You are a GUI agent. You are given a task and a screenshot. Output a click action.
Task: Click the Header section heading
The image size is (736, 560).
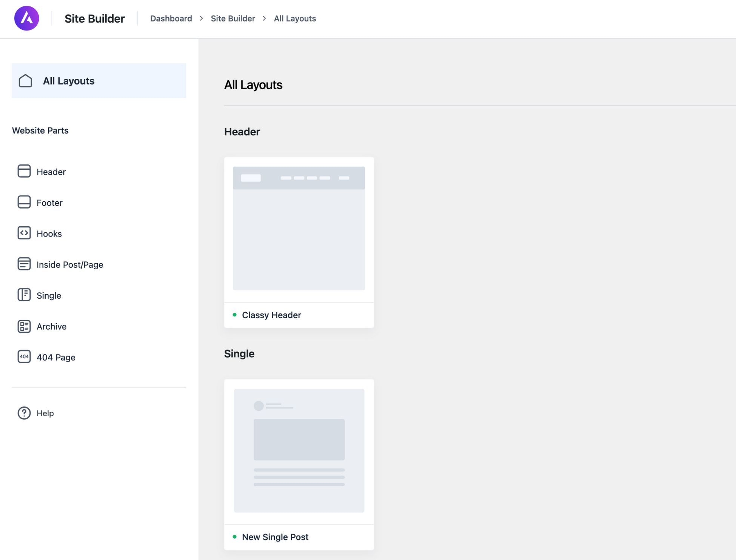point(242,132)
